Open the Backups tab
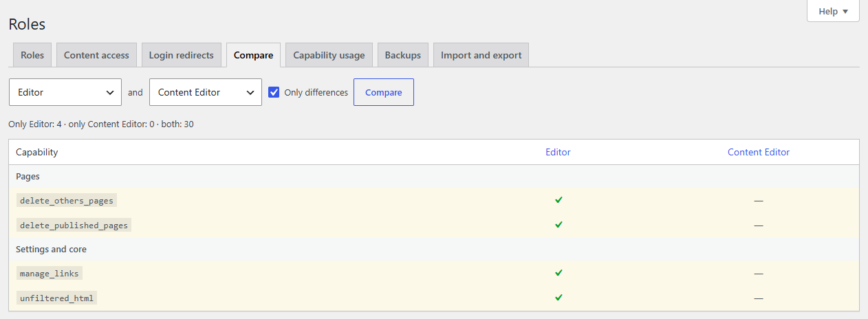 tap(403, 55)
